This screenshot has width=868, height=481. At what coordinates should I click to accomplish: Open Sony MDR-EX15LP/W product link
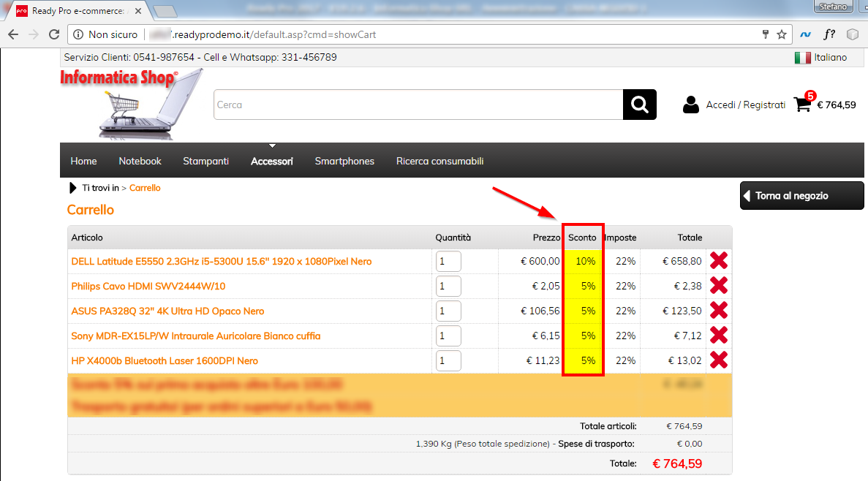196,336
